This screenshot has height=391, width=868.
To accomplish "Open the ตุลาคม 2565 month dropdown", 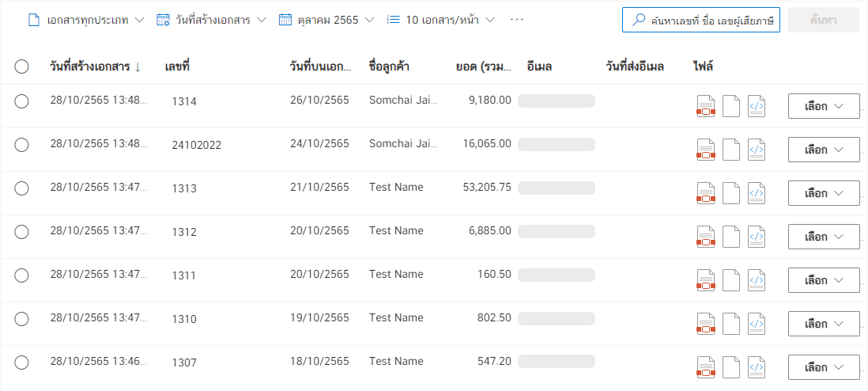I will pyautogui.click(x=326, y=20).
